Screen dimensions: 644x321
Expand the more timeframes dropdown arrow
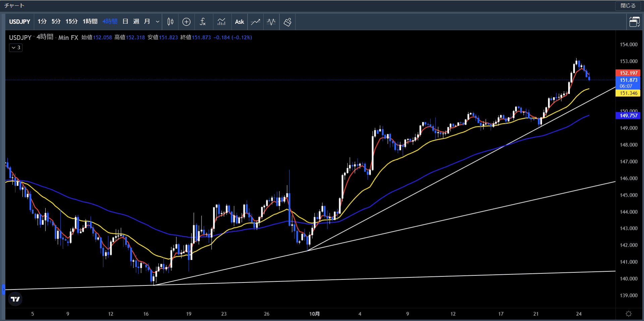(x=158, y=22)
